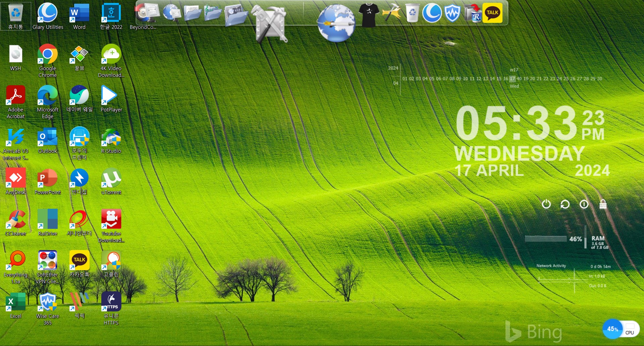Click day 30 in the calendar strip
Viewport: 644px width, 346px height.
tap(599, 79)
